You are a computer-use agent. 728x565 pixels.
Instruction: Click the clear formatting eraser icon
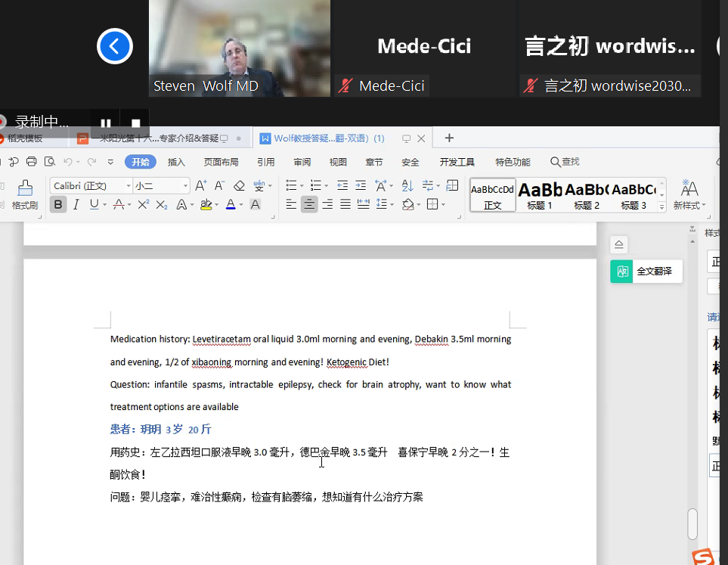click(239, 185)
